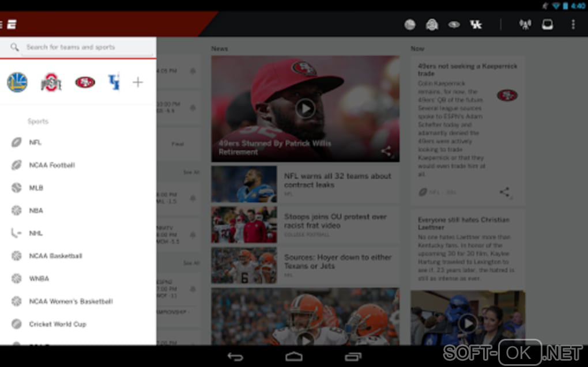Click the UK Kentucky icon in the top bar
The image size is (588, 367).
(476, 25)
